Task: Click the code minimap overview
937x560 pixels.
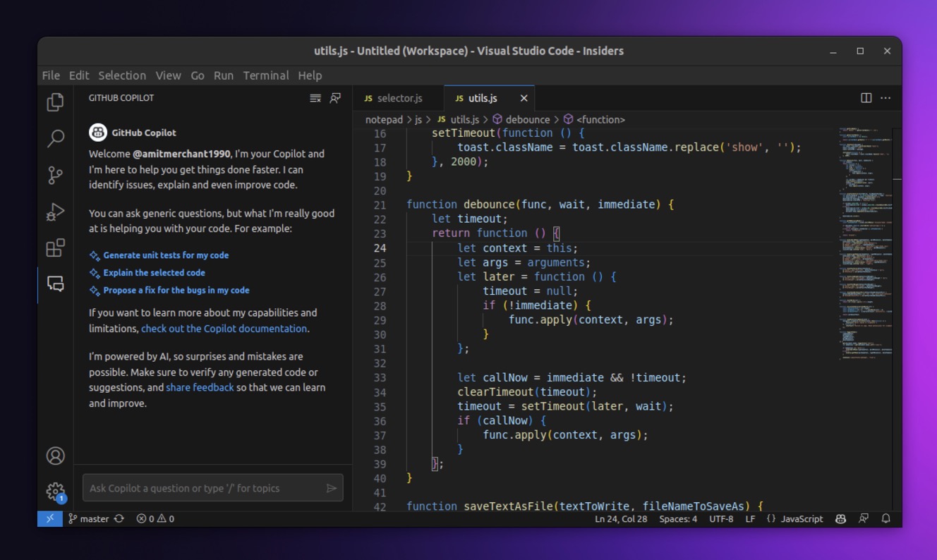Action: [x=865, y=243]
